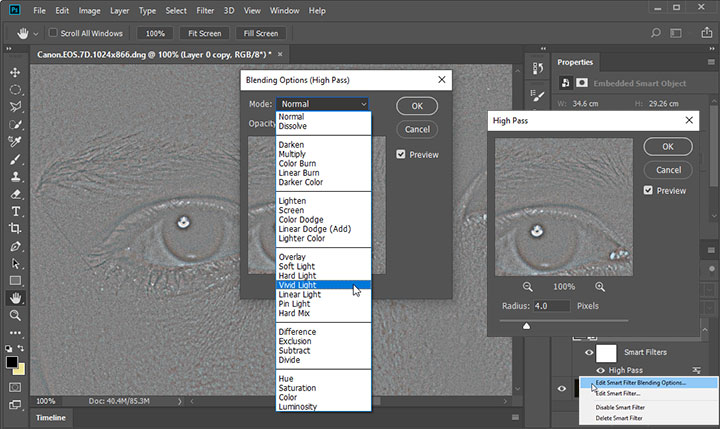Click zoom in magnifier in High Pass dialog
Image resolution: width=720 pixels, height=429 pixels.
click(x=600, y=286)
